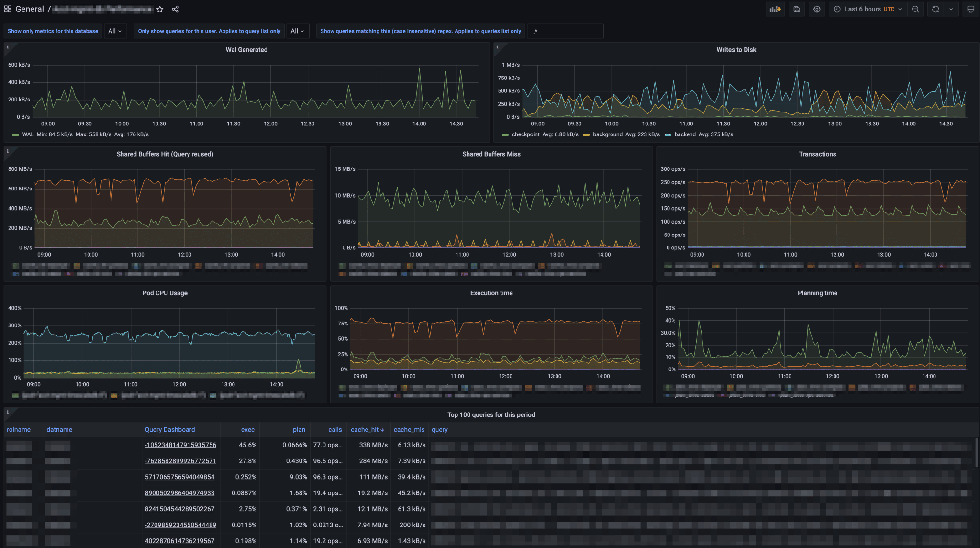Click the add panel icon
Image resolution: width=980 pixels, height=548 pixels.
pyautogui.click(x=775, y=9)
